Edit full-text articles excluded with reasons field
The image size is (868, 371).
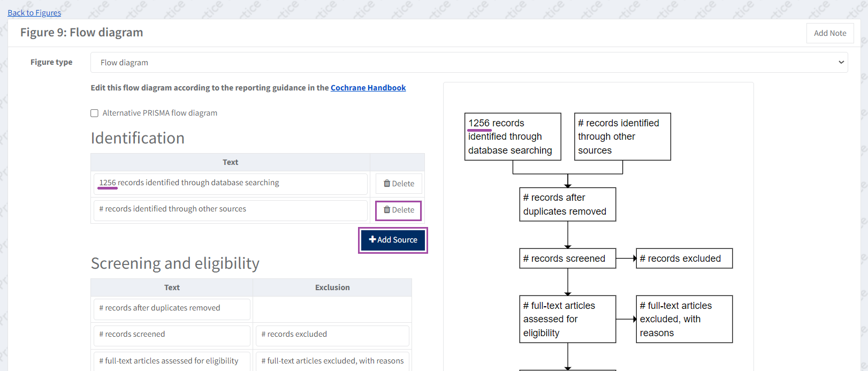click(332, 361)
